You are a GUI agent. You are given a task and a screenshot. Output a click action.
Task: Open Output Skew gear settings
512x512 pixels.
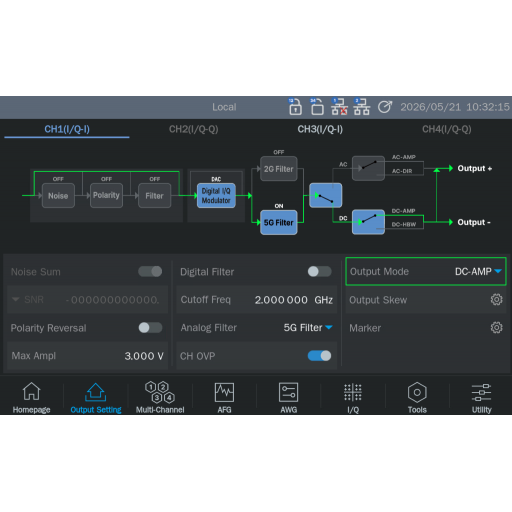tap(496, 300)
